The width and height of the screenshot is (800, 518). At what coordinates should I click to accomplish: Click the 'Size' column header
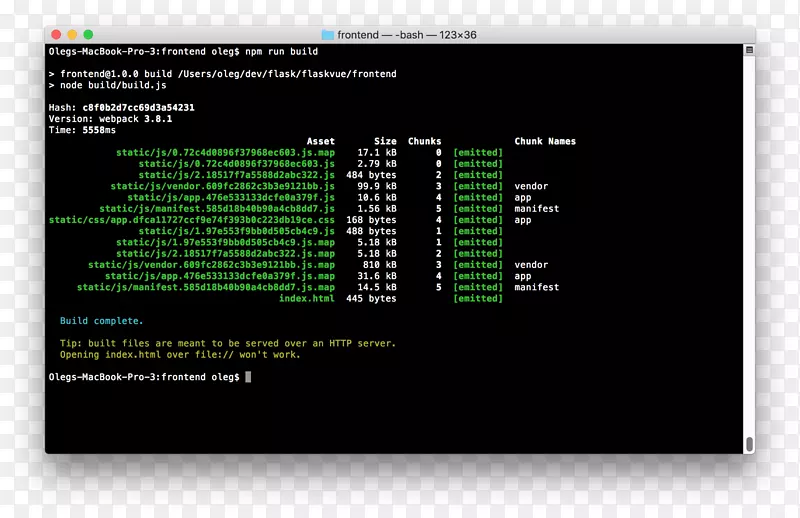pyautogui.click(x=385, y=141)
